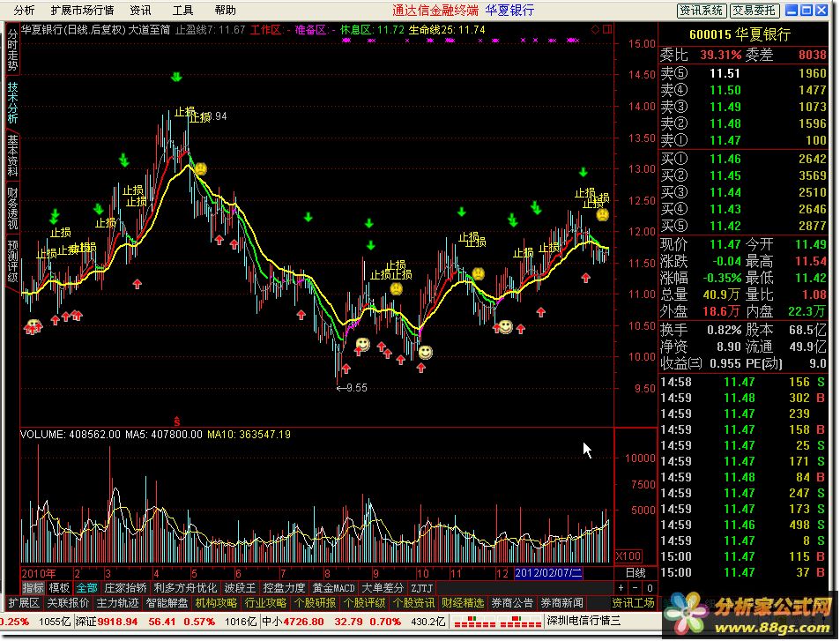Click the sad face icon near 13.00 peak
This screenshot has height=641, width=840.
tap(201, 169)
